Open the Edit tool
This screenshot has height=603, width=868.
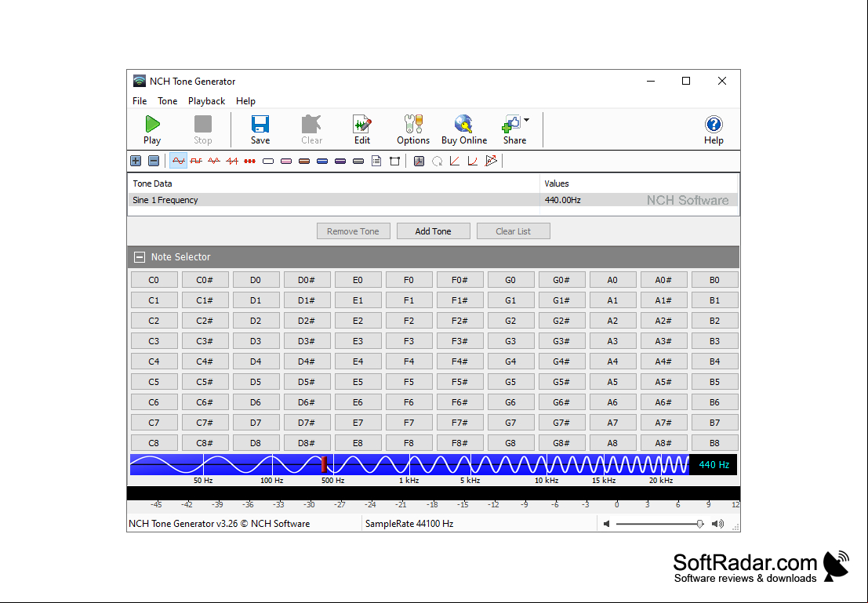click(x=362, y=130)
